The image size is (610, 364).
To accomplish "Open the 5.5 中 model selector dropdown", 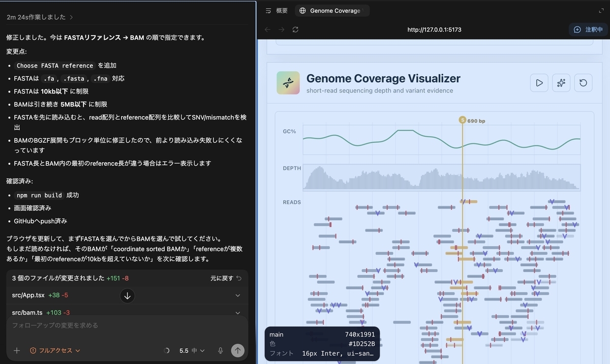I will point(192,350).
